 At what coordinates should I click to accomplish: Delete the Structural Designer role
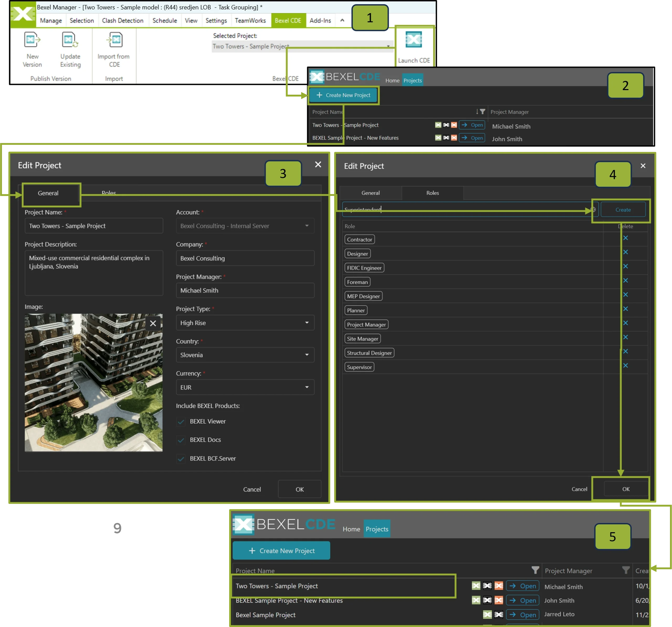click(625, 351)
